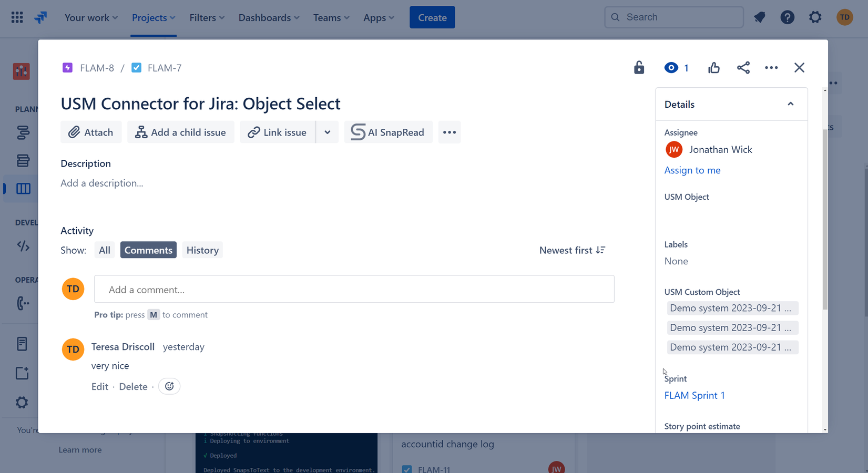Open Project pages icon in sidebar
Screen dimensions: 868x473
tap(22, 344)
